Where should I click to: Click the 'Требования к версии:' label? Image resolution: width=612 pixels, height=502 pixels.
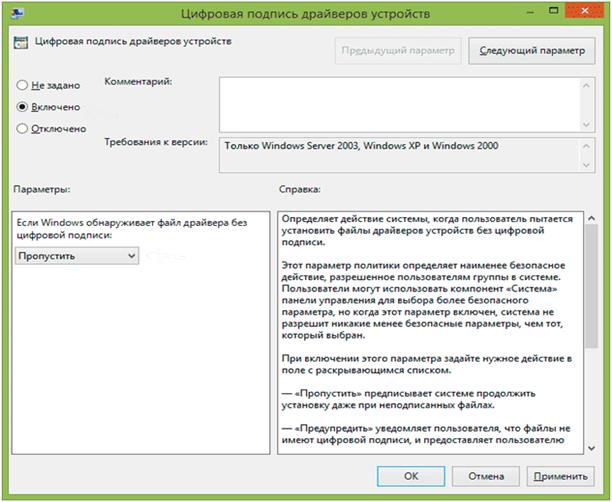point(156,142)
